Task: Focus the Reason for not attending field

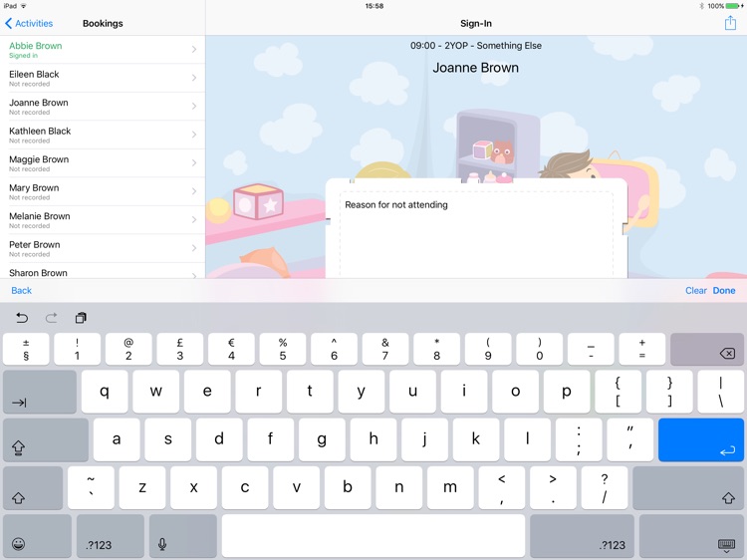Action: 476,235
